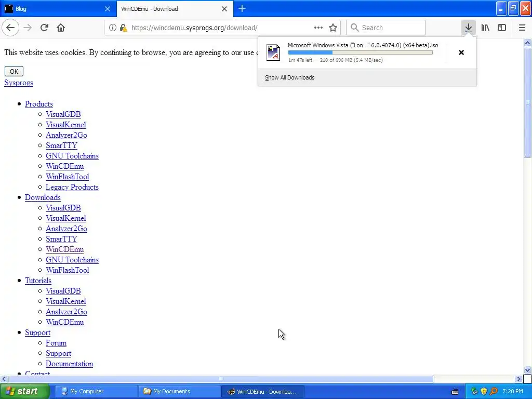This screenshot has height=399, width=532.
Task: Click the horizontal scrollbar left arrow
Action: coord(4,379)
